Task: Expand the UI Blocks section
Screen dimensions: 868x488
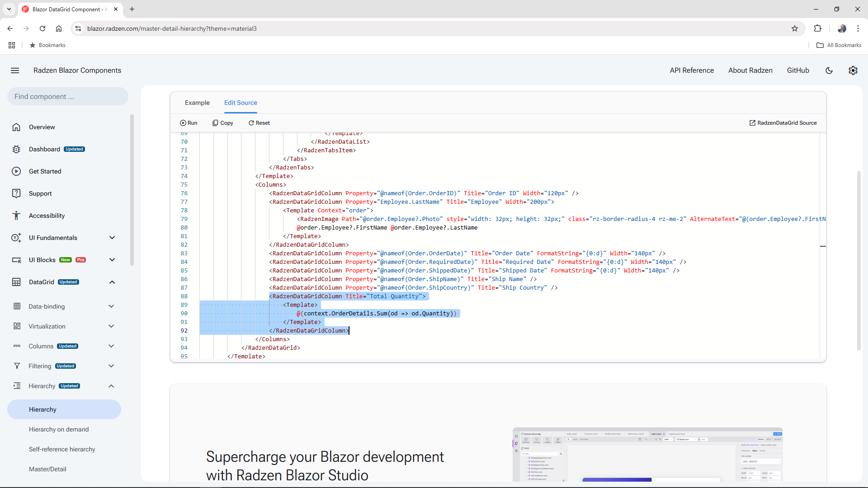Action: pyautogui.click(x=112, y=260)
